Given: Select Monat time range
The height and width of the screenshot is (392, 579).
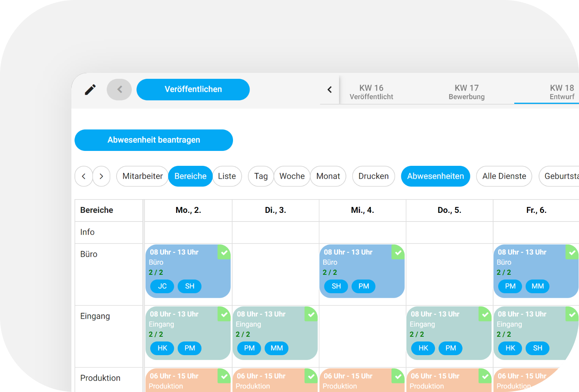Looking at the screenshot, I should click(328, 176).
